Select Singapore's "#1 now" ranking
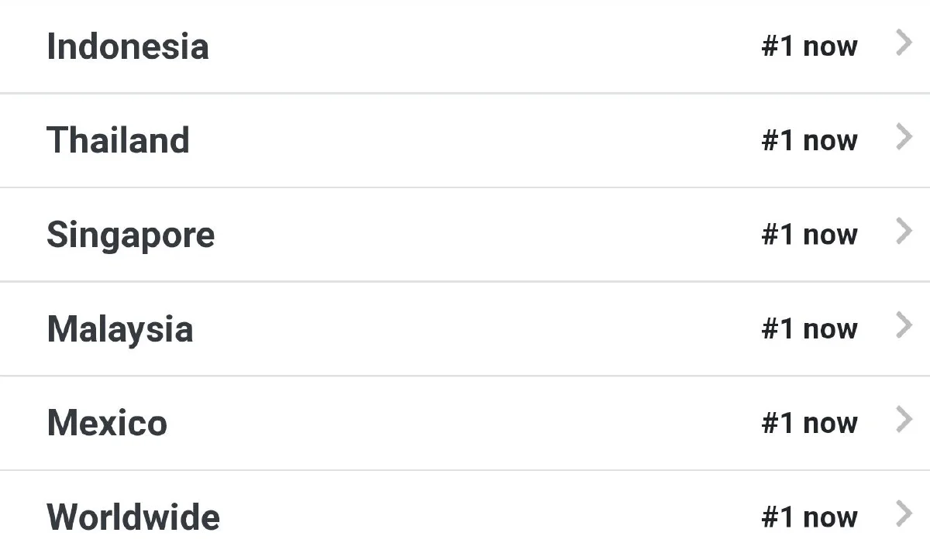930x560 pixels. click(809, 235)
